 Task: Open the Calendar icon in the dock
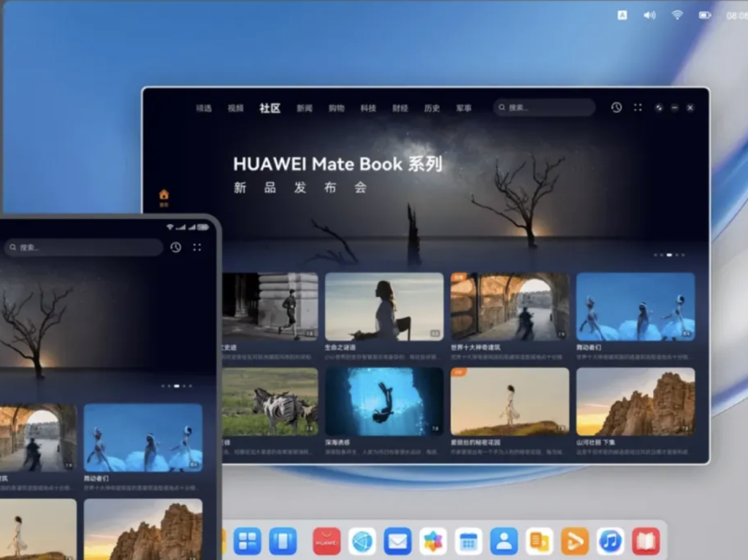468,542
